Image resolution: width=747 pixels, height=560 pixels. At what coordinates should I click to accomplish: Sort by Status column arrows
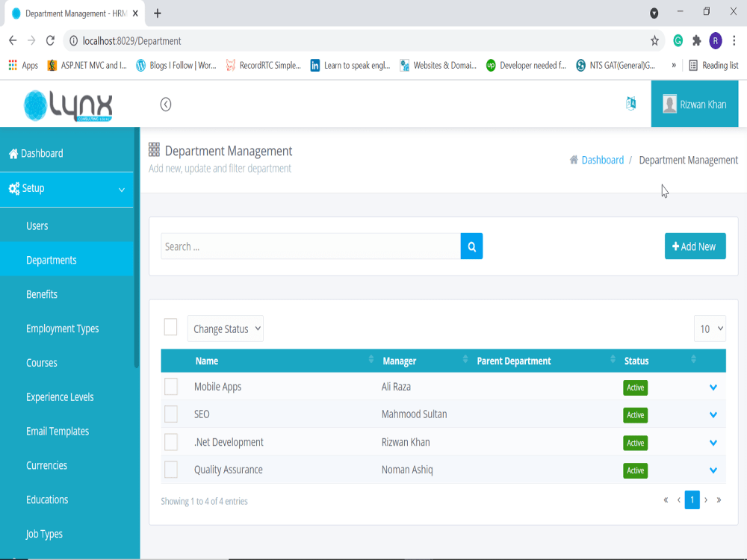(x=694, y=360)
